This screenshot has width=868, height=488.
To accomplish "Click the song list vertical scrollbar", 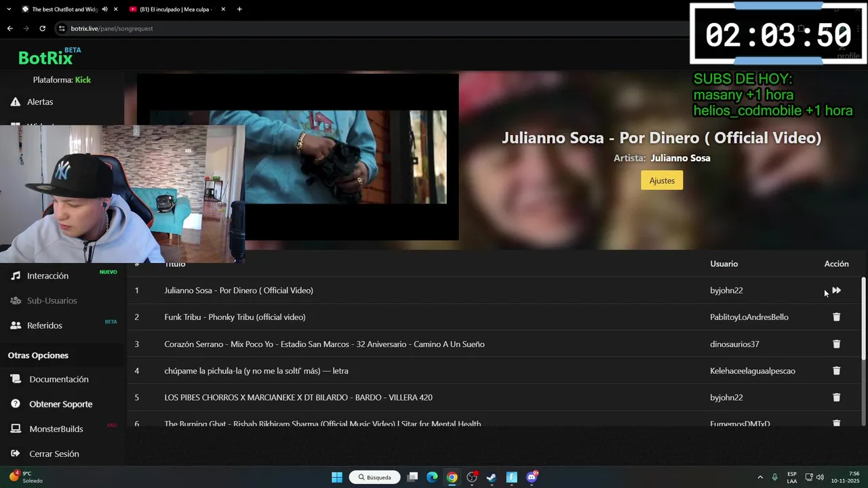I will (863, 319).
